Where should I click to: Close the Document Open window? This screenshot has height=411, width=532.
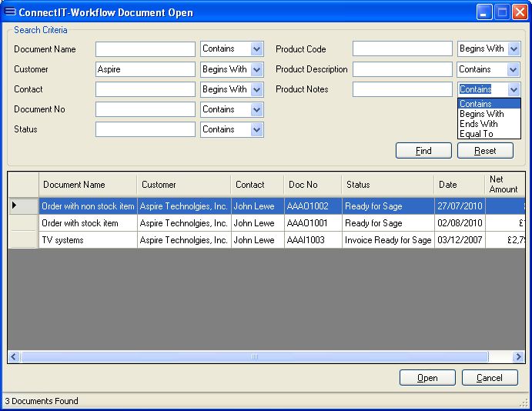pyautogui.click(x=520, y=12)
